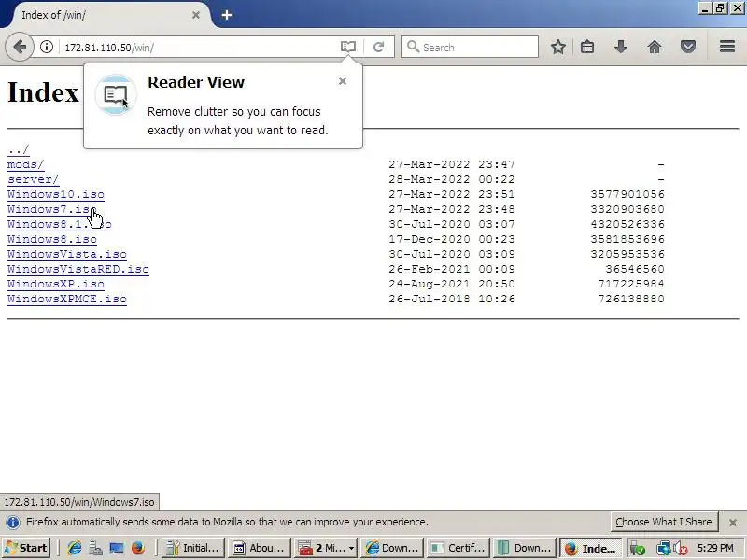Click the date 24-Aug-2021 20:50
The image size is (747, 560).
(452, 284)
